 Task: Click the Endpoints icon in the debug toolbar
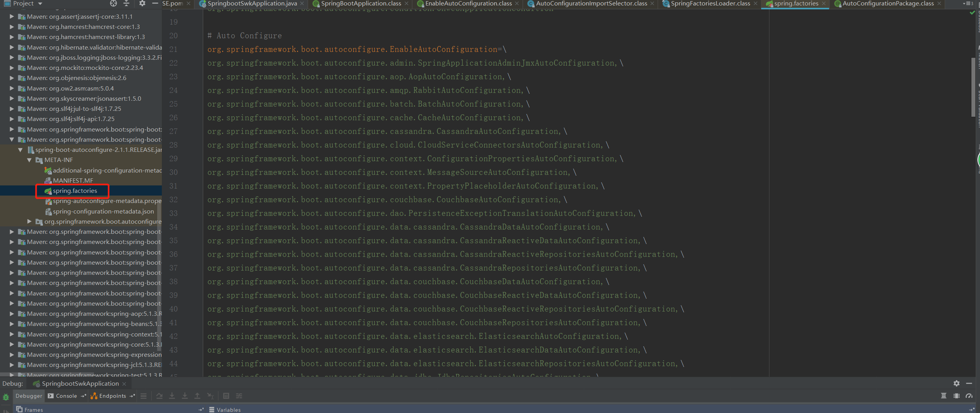(x=93, y=396)
